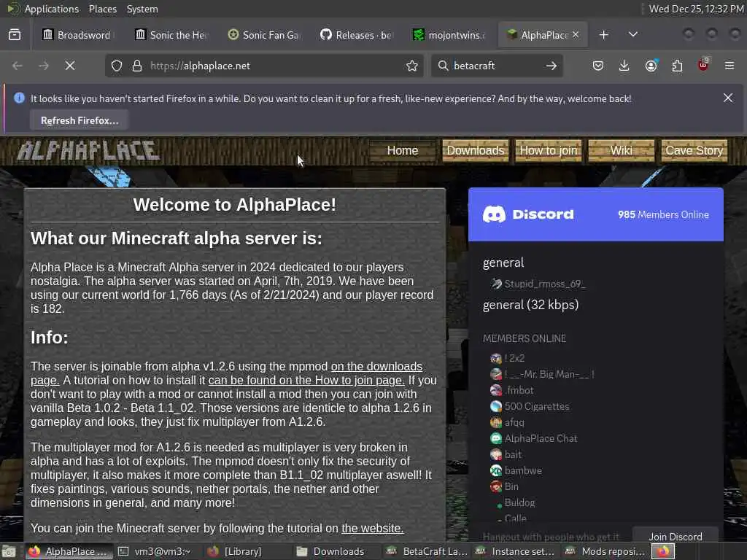The image size is (747, 560).
Task: Open the Downloads nav button
Action: pos(476,150)
